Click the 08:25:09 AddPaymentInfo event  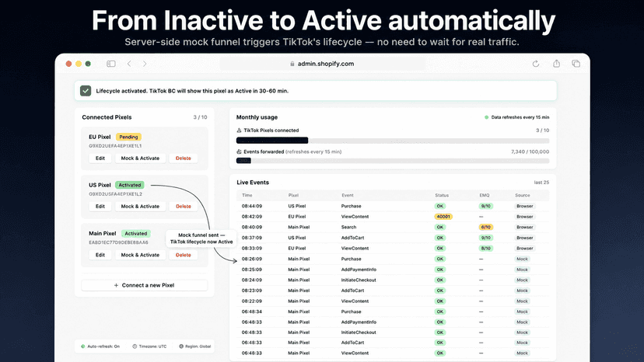[359, 270]
